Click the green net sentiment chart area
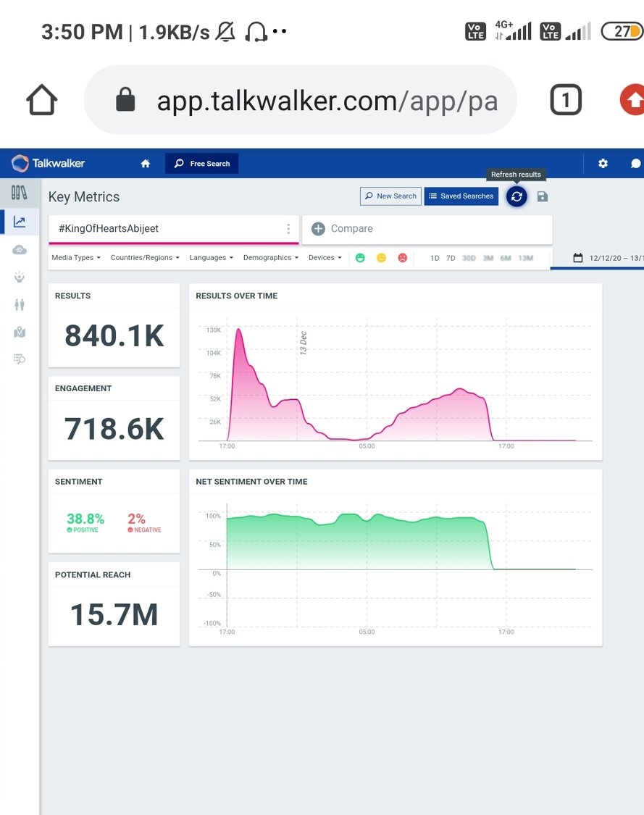The height and width of the screenshot is (815, 644). (359, 543)
